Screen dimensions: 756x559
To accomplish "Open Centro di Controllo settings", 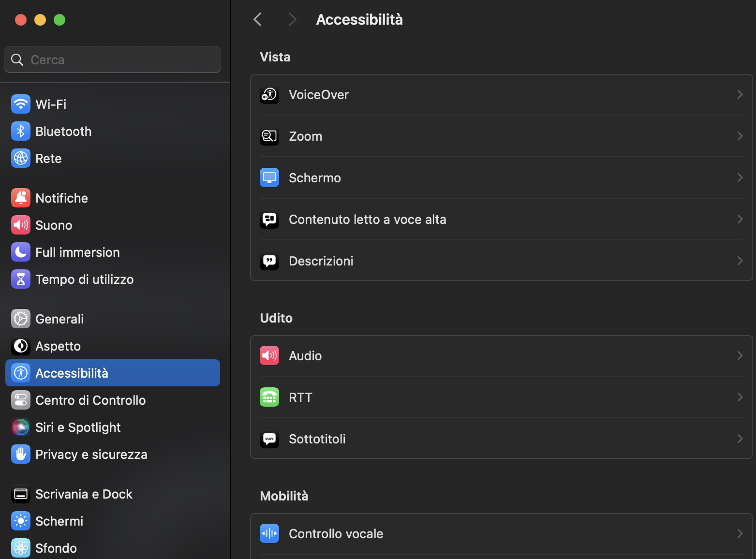I will coord(90,400).
